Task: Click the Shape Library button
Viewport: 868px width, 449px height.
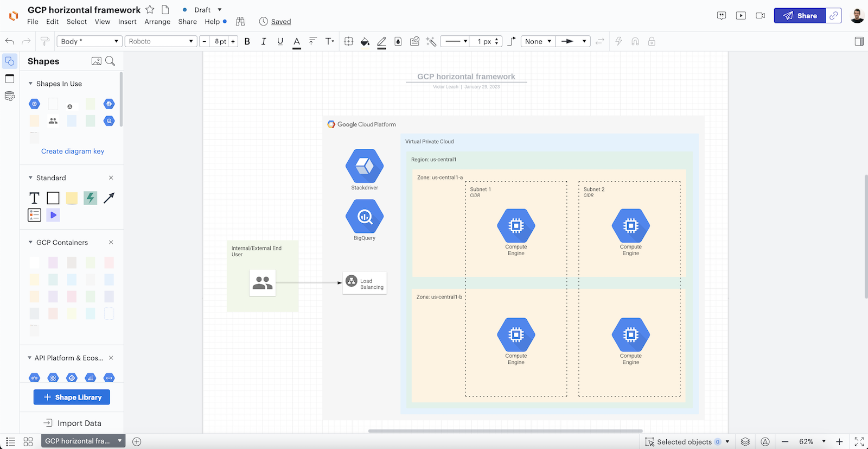Action: tap(72, 397)
